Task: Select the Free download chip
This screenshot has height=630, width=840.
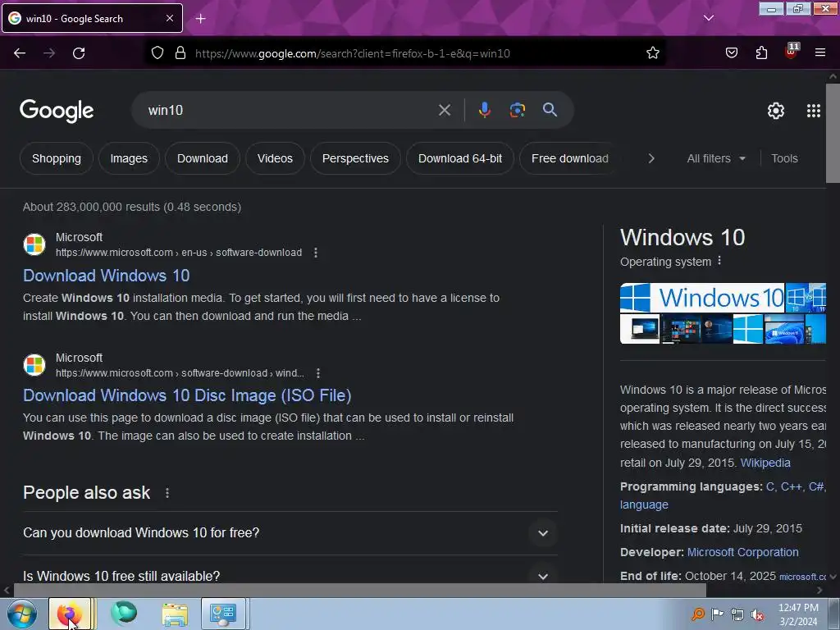Action: pos(569,158)
